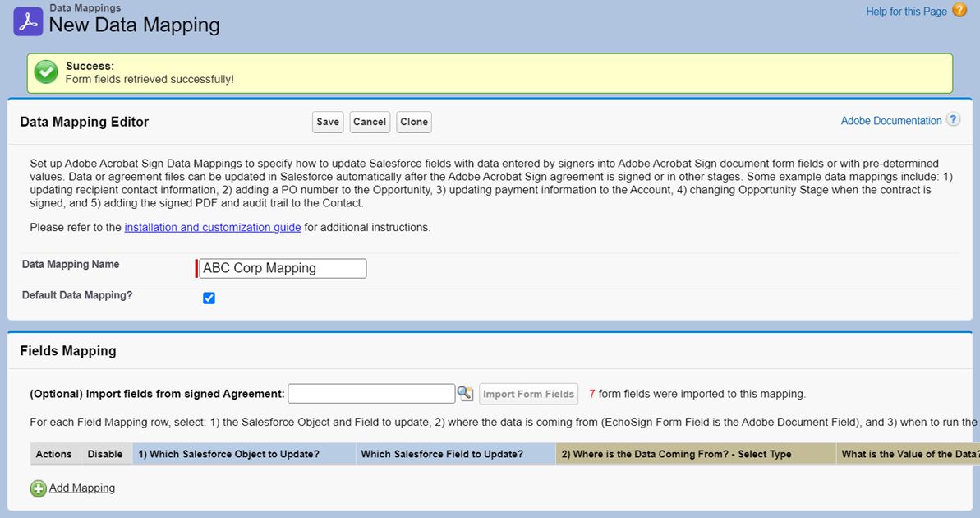Image resolution: width=980 pixels, height=518 pixels.
Task: Click the Data Mappings breadcrumb text
Action: point(85,8)
